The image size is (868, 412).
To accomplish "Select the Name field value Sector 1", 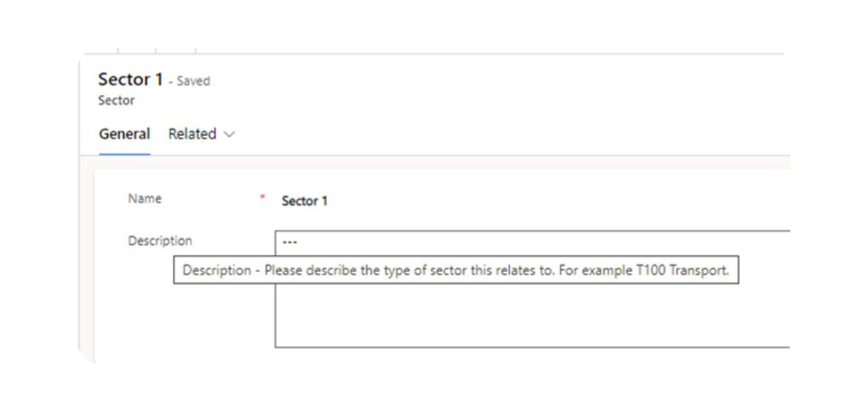I will pyautogui.click(x=305, y=200).
